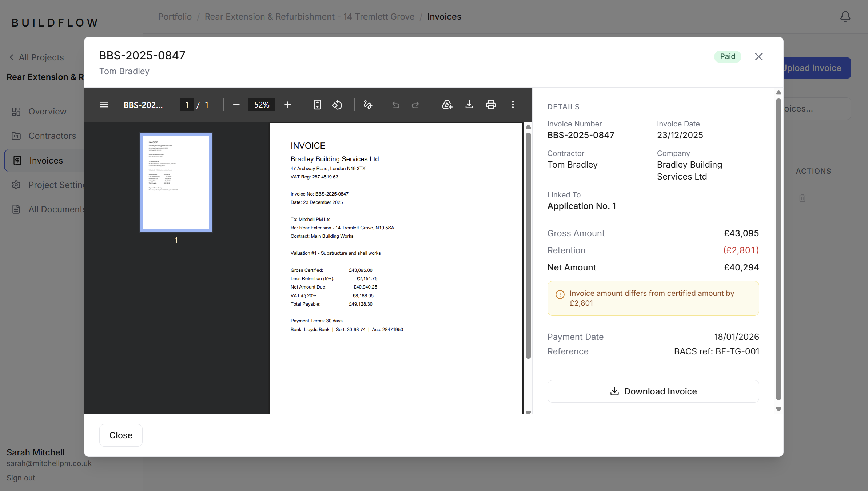Screen dimensions: 868x491
Task: Rotate the PDF counterclockwise
Action: pyautogui.click(x=337, y=105)
